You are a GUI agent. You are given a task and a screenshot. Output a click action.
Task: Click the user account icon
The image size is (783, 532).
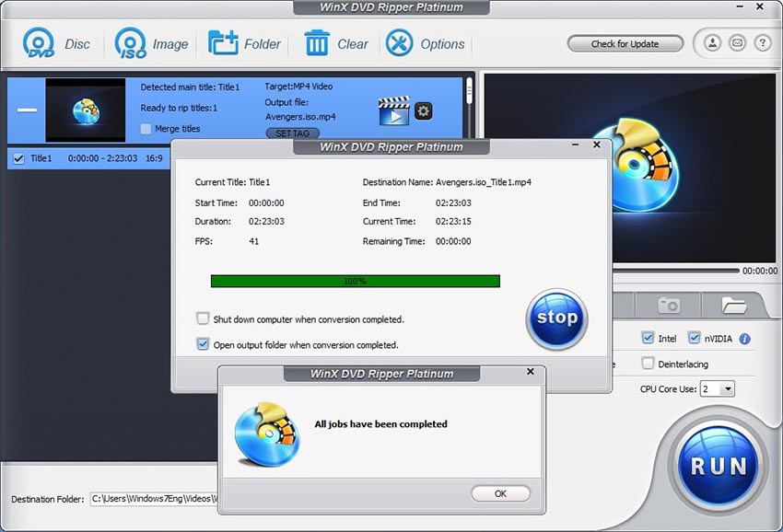point(712,43)
